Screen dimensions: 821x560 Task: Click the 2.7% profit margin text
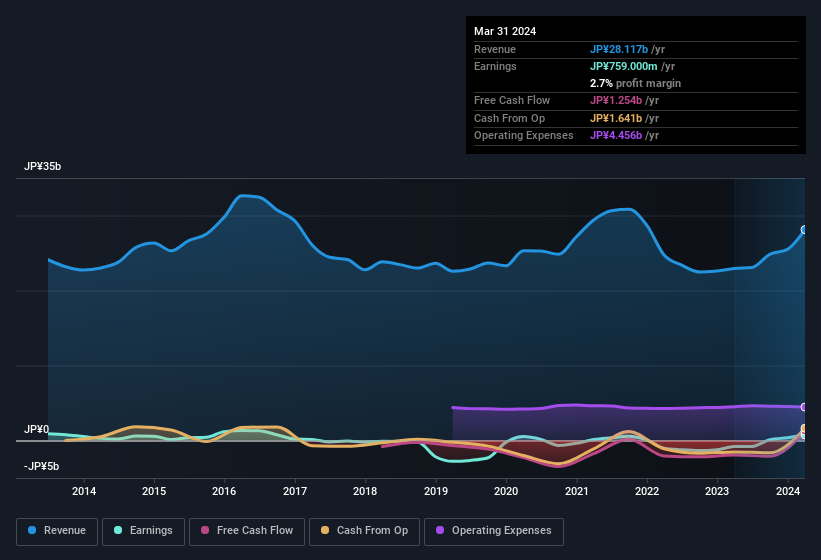tap(635, 83)
